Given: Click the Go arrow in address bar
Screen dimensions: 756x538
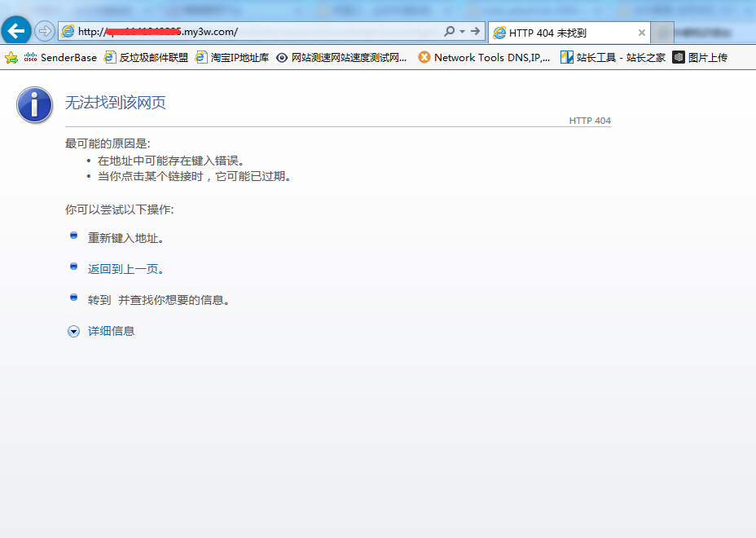Looking at the screenshot, I should click(x=475, y=32).
